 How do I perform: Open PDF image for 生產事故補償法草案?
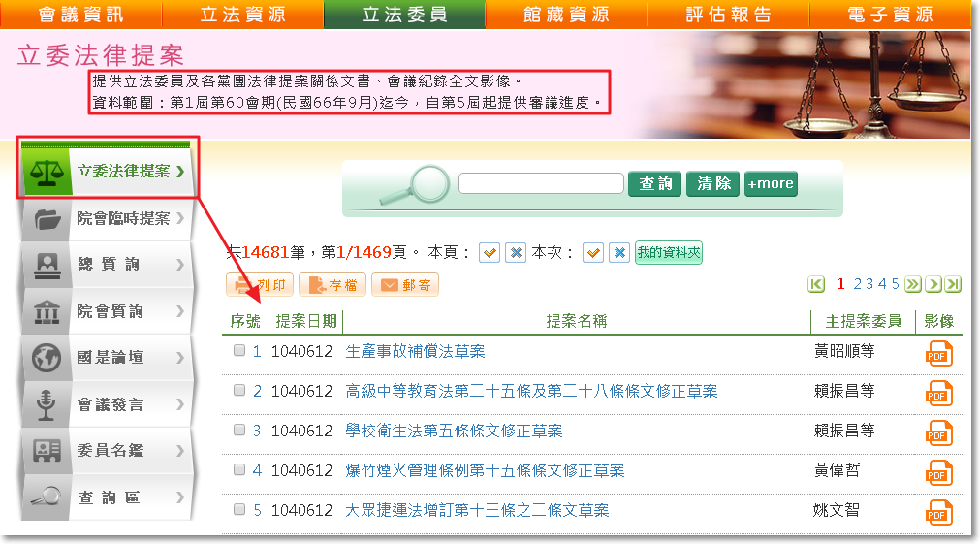coord(938,353)
